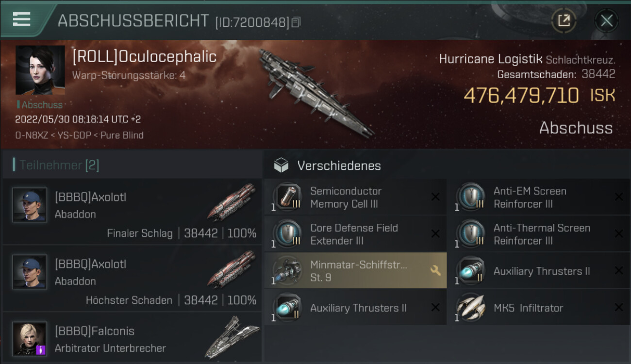Select the Minmatar-Schiffstr. St. 9 row
Image resolution: width=631 pixels, height=364 pixels.
pos(355,271)
